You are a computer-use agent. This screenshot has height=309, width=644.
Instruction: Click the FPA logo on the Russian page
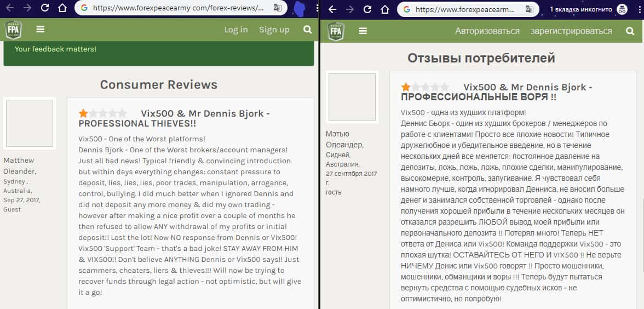pos(336,31)
